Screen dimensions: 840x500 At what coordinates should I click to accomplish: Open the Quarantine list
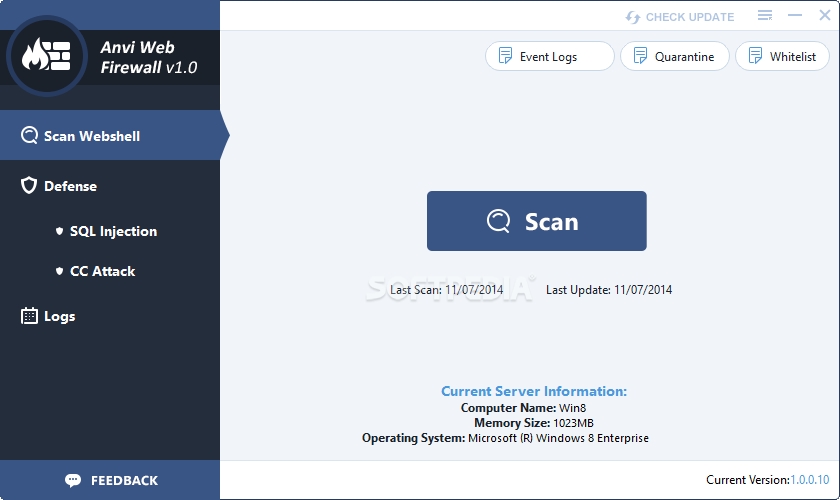(x=675, y=56)
